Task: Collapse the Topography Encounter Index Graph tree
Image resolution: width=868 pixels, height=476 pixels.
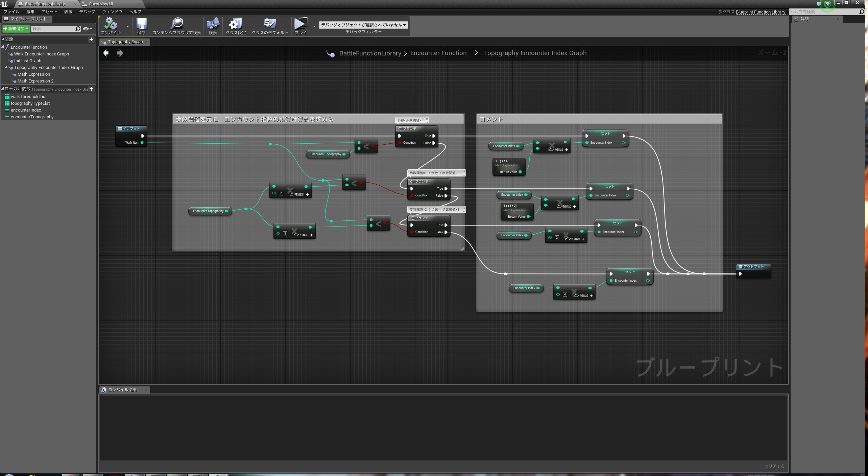Action: pyautogui.click(x=6, y=67)
